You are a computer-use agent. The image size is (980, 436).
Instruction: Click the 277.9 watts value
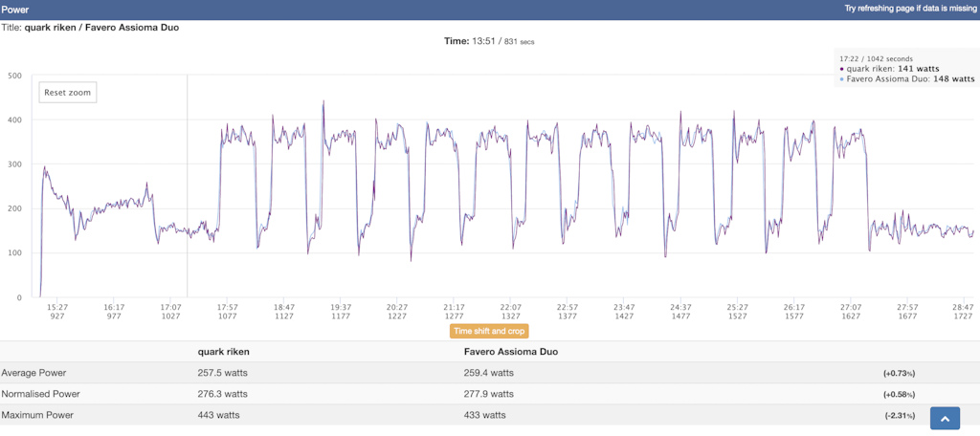[489, 394]
